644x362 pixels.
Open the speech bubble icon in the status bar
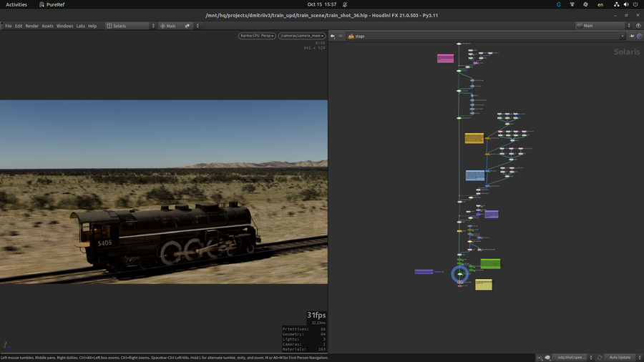tap(547, 357)
